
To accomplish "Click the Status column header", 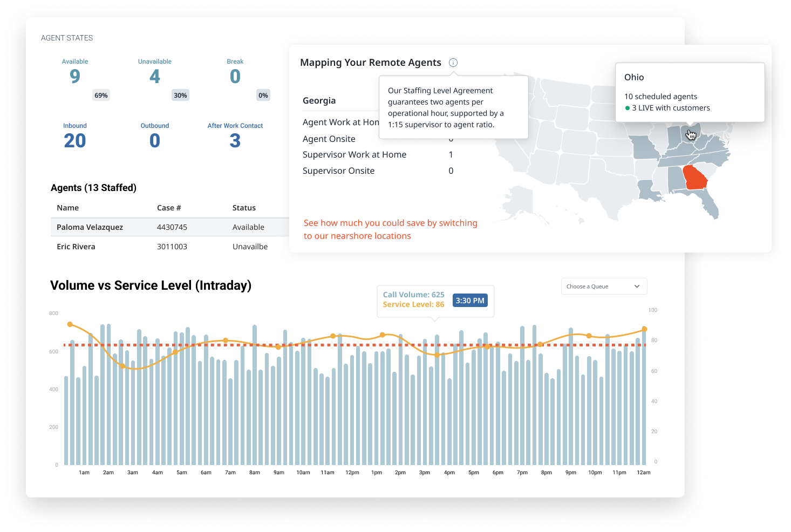I will [244, 208].
